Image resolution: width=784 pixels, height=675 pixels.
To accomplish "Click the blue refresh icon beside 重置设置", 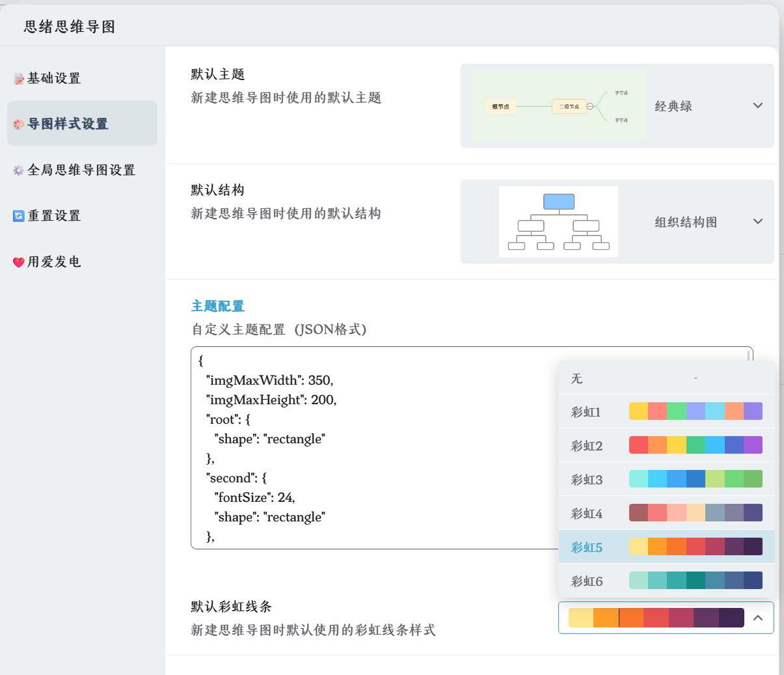I will pyautogui.click(x=19, y=216).
